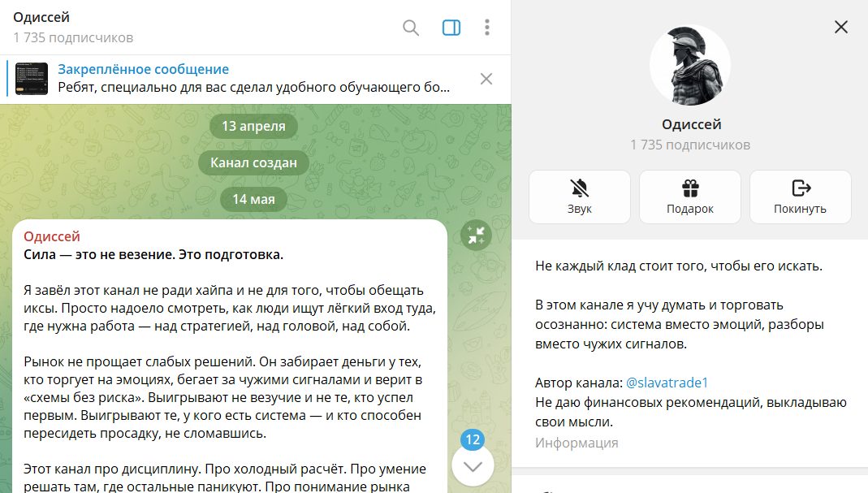Viewport: 868px width, 493px height.
Task: Toggle the right info side panel
Action: tap(451, 27)
